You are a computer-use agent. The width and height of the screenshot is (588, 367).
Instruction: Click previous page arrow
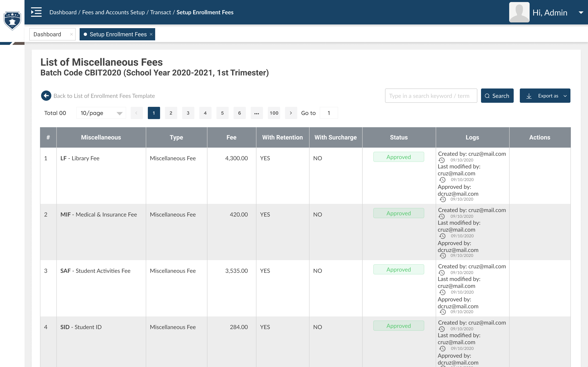pos(137,113)
